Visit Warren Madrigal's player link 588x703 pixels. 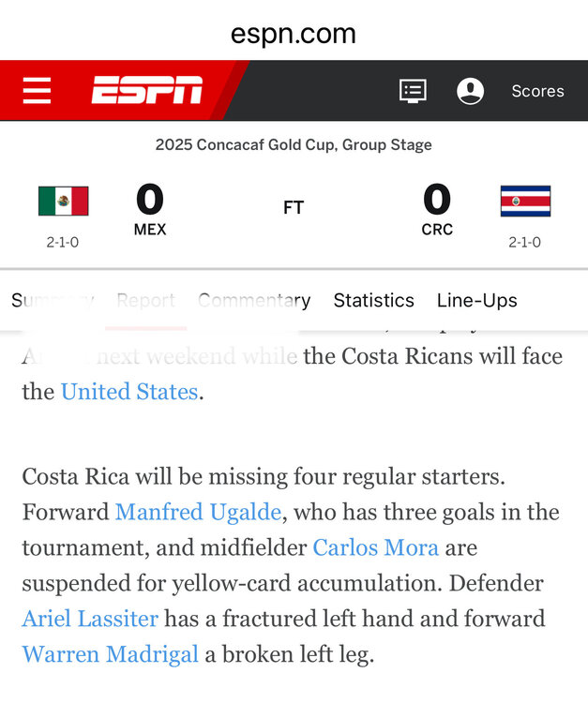(110, 654)
